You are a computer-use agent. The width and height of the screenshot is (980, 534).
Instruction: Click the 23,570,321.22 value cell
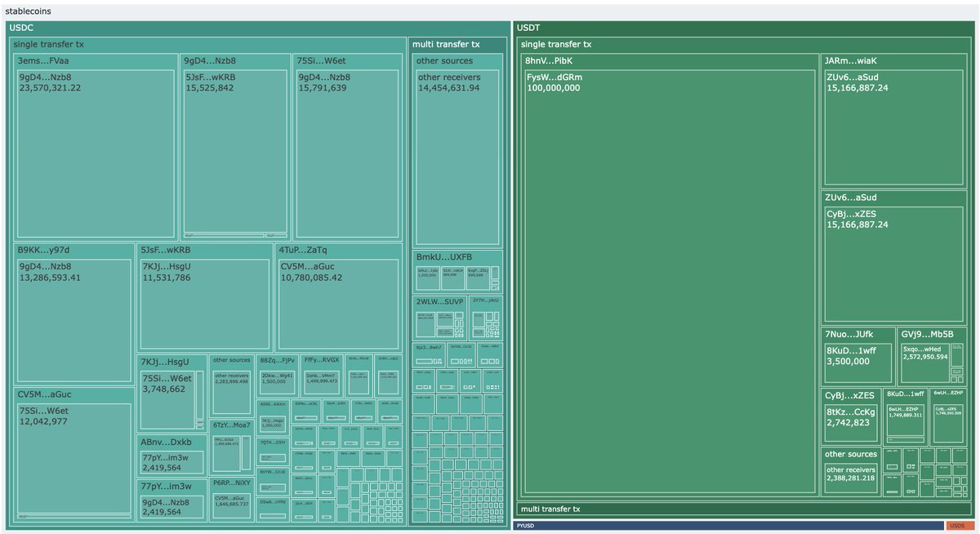[x=96, y=154]
